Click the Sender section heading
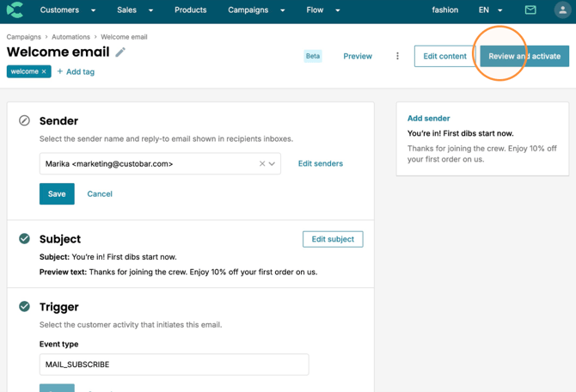 (x=58, y=121)
